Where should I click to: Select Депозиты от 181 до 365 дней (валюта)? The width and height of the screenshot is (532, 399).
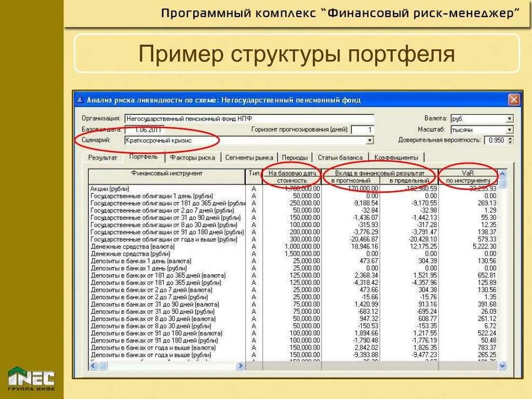294,275
